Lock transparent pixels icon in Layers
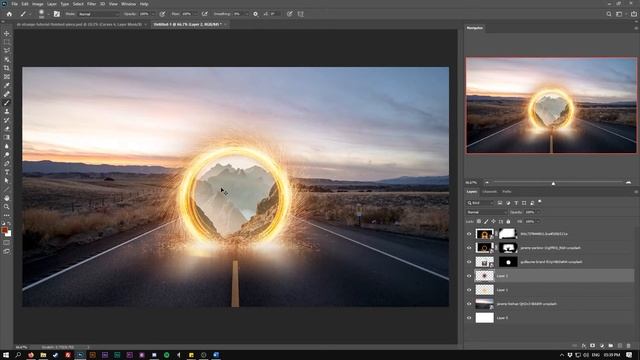Screen dimensions: 640x360 point(479,222)
